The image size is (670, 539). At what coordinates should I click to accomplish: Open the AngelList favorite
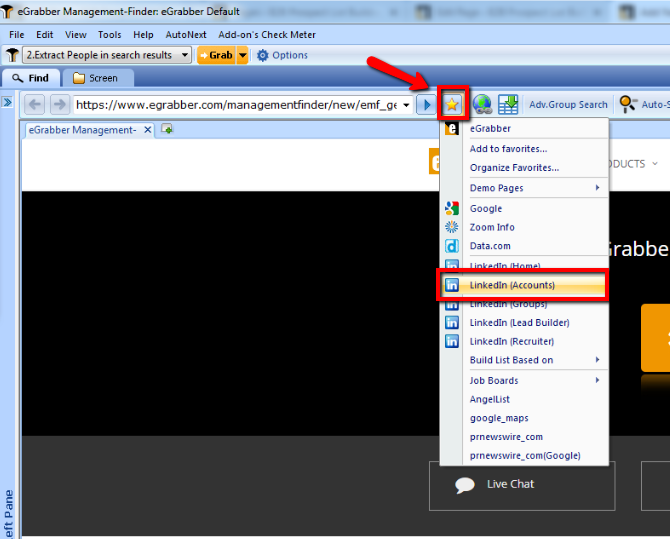pyautogui.click(x=524, y=399)
